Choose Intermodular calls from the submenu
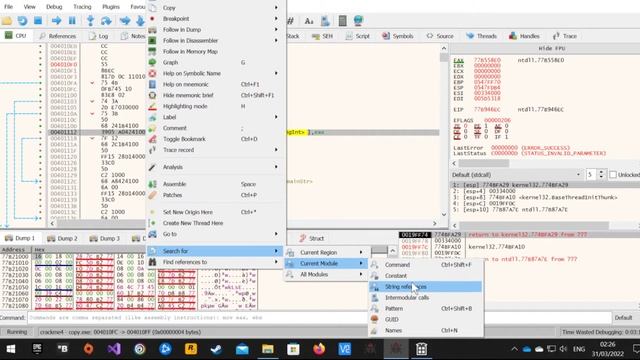The height and width of the screenshot is (360, 640). coord(426,298)
